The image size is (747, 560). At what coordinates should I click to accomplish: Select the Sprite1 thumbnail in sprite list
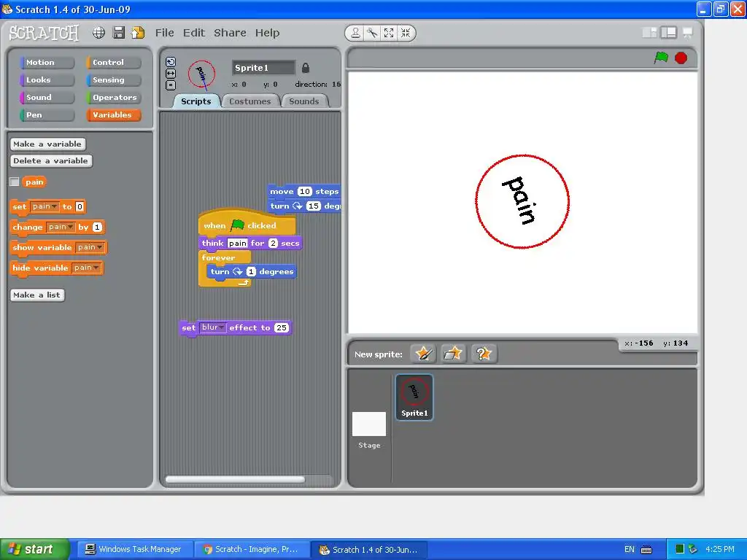click(x=414, y=397)
